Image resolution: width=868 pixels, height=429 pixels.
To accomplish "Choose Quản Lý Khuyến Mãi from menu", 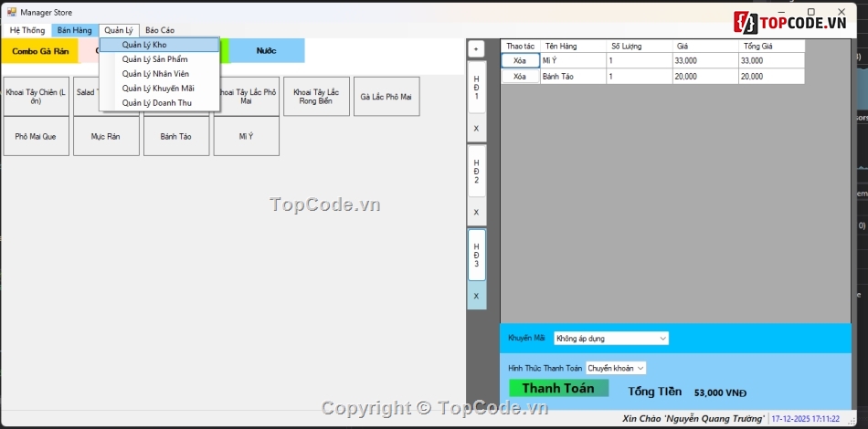I will point(159,89).
